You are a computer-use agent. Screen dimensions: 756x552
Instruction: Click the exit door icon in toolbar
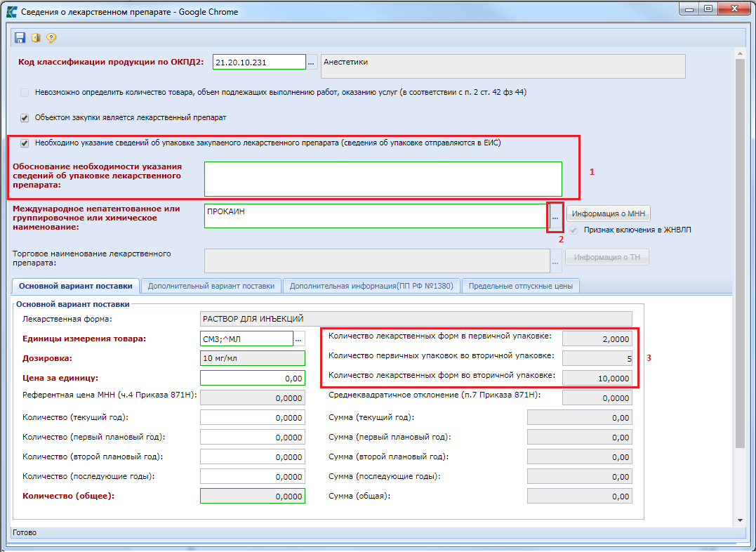pos(35,38)
